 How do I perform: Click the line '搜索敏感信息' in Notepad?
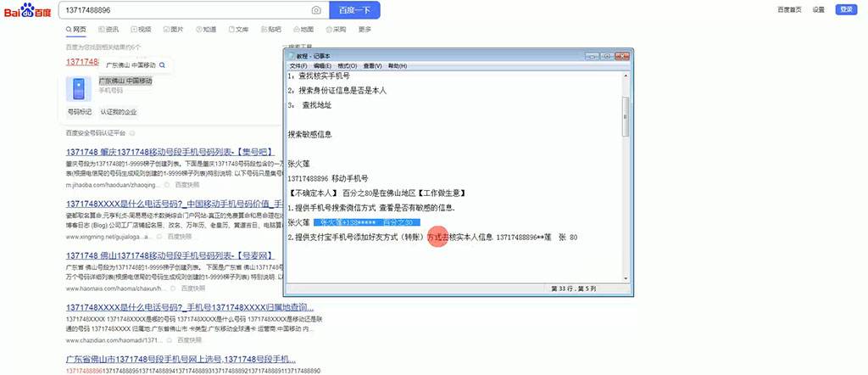[310, 135]
